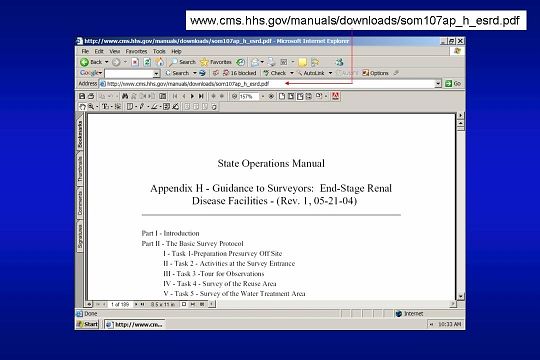The height and width of the screenshot is (360, 540).
Task: Click the Adobe logo icon in the toolbar
Action: point(335,96)
